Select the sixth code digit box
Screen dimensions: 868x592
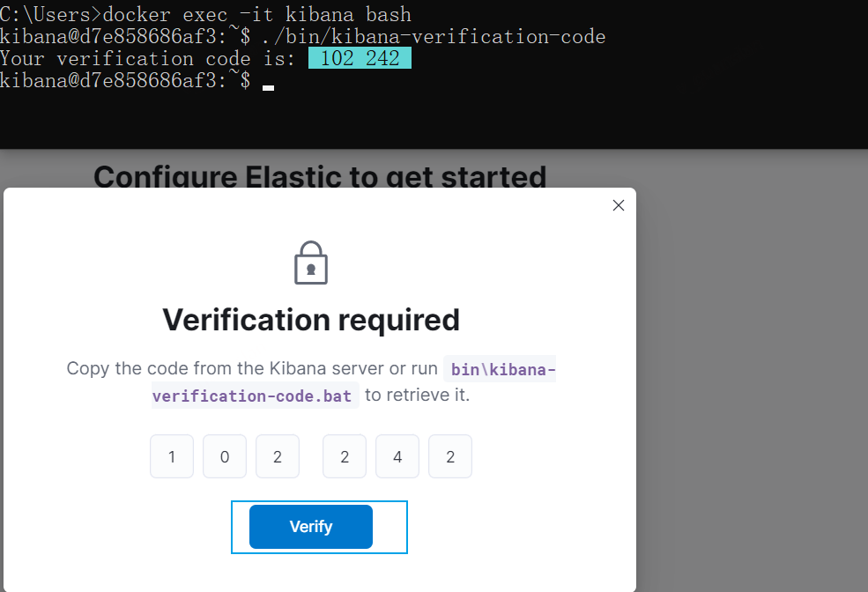pos(450,456)
